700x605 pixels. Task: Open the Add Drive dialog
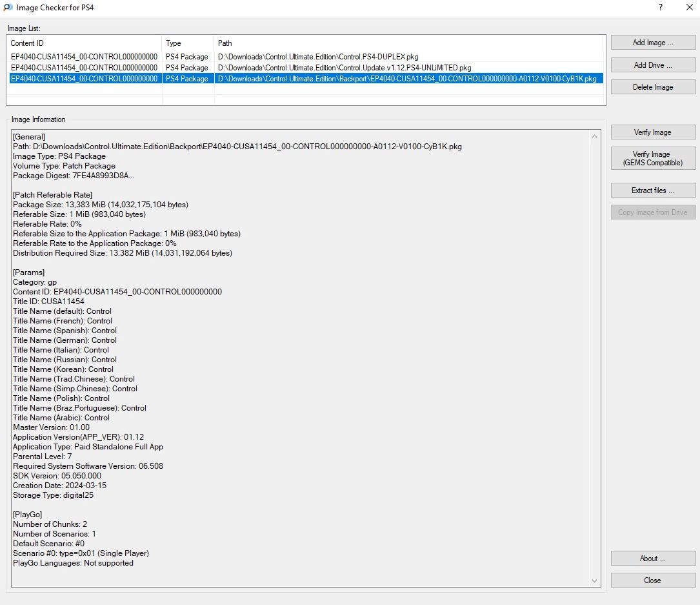point(653,65)
